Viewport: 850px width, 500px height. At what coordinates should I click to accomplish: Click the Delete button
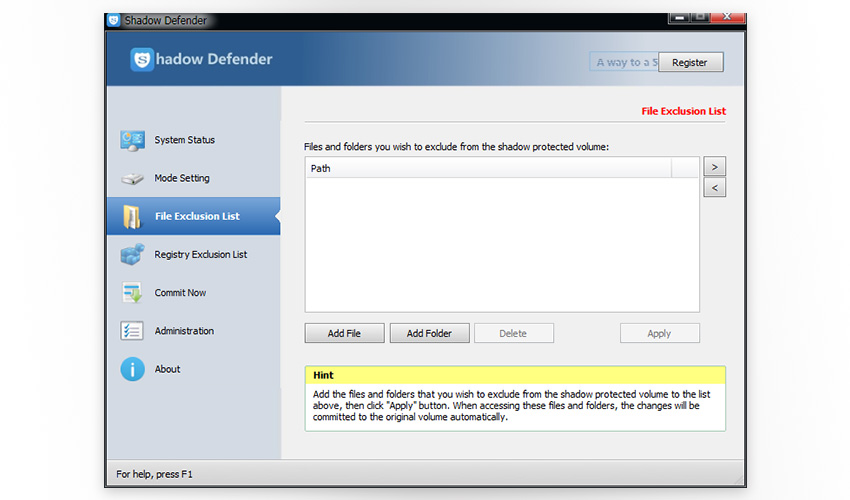pyautogui.click(x=513, y=334)
